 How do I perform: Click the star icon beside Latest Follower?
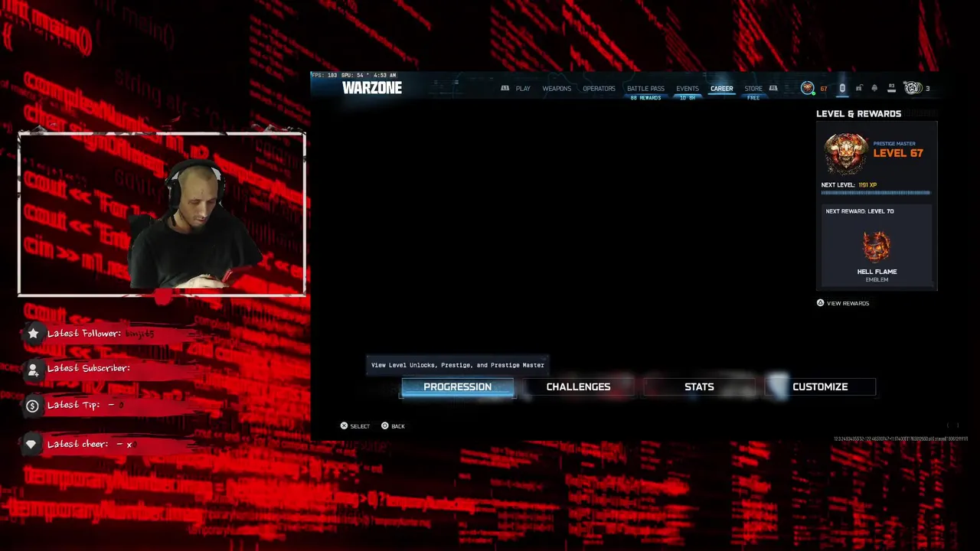33,333
